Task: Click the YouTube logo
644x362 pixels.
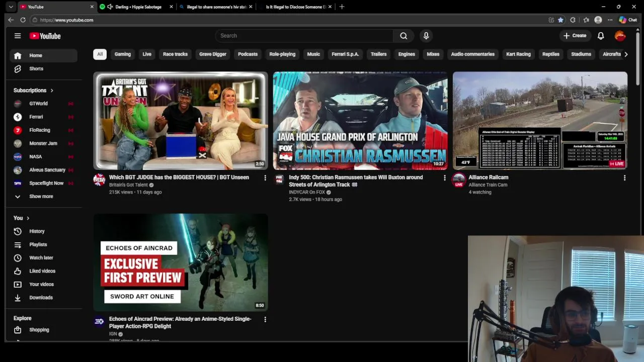Action: pos(45,36)
